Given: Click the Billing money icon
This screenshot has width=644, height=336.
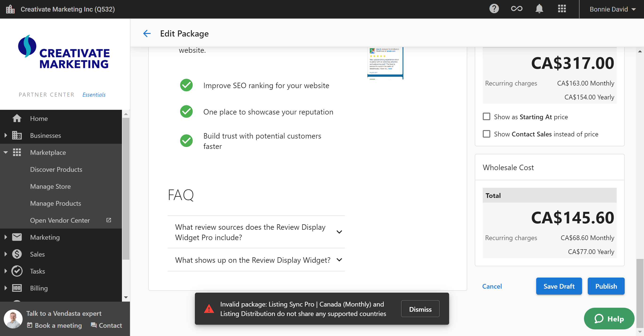Looking at the screenshot, I should point(17,288).
